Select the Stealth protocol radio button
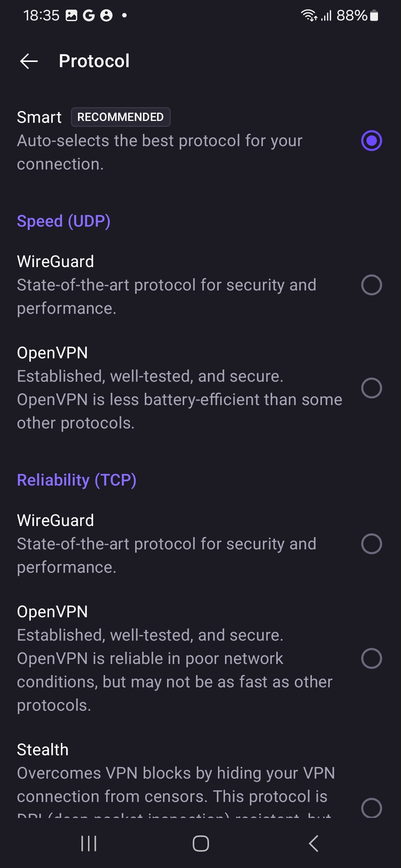Screen dimensions: 401x868 371,808
